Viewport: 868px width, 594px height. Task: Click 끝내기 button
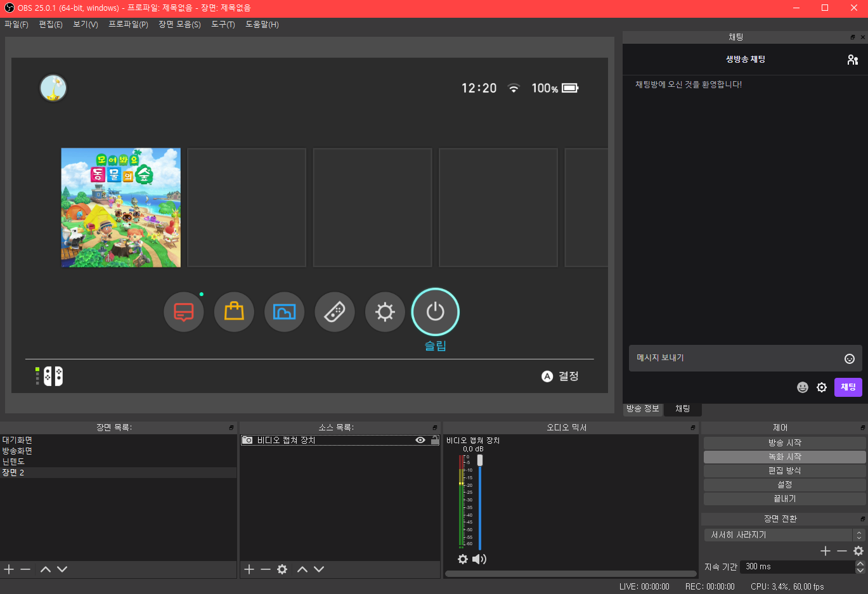785,498
